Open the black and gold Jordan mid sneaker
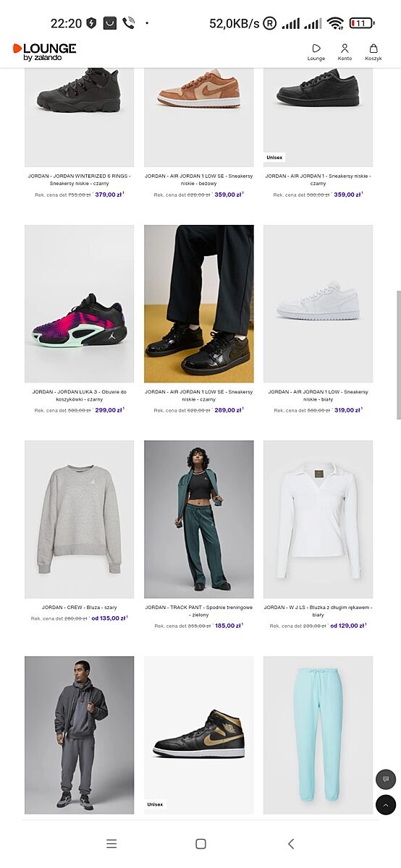Image resolution: width=401 pixels, height=868 pixels. 199,735
